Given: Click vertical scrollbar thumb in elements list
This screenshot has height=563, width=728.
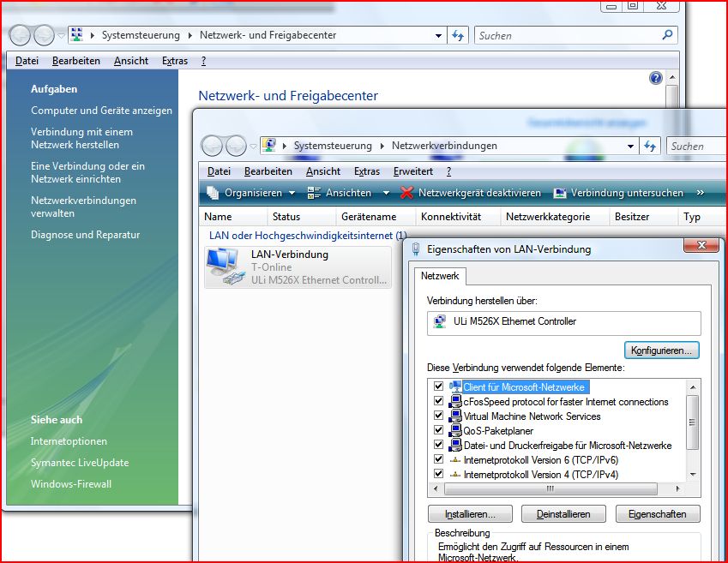Looking at the screenshot, I should pyautogui.click(x=692, y=422).
